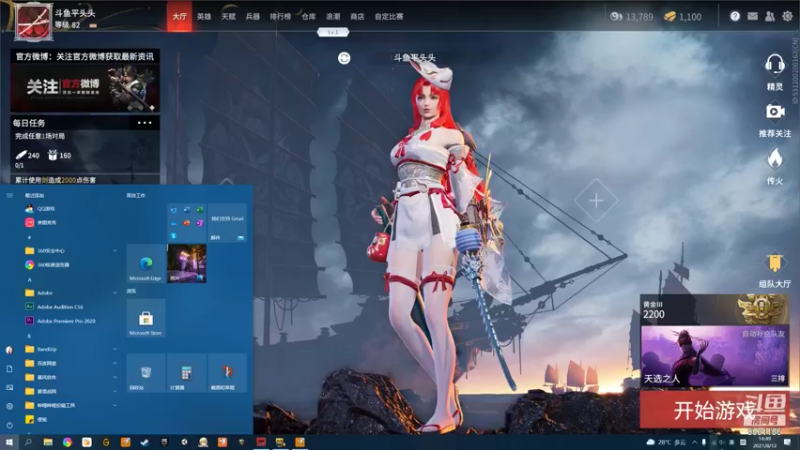The height and width of the screenshot is (450, 800).
Task: Switch to the 浪潮 tab
Action: 333,16
